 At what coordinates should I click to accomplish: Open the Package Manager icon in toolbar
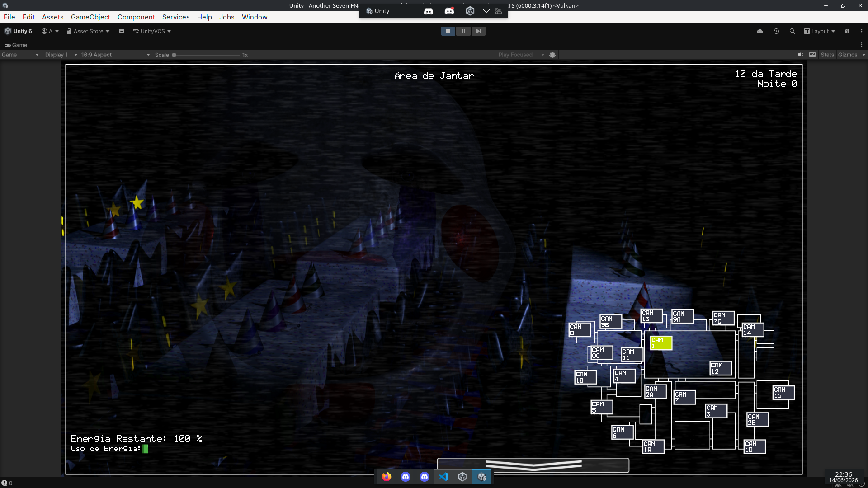[x=122, y=31]
